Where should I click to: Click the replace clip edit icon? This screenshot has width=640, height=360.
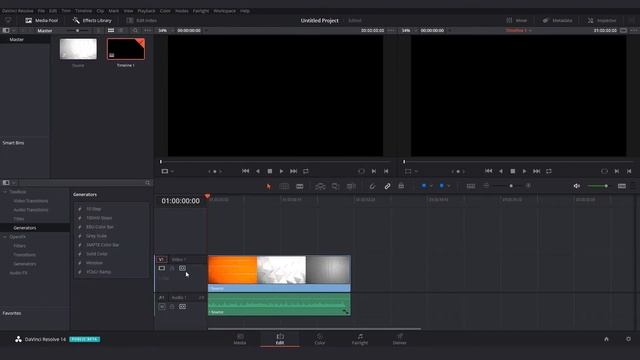pos(351,186)
